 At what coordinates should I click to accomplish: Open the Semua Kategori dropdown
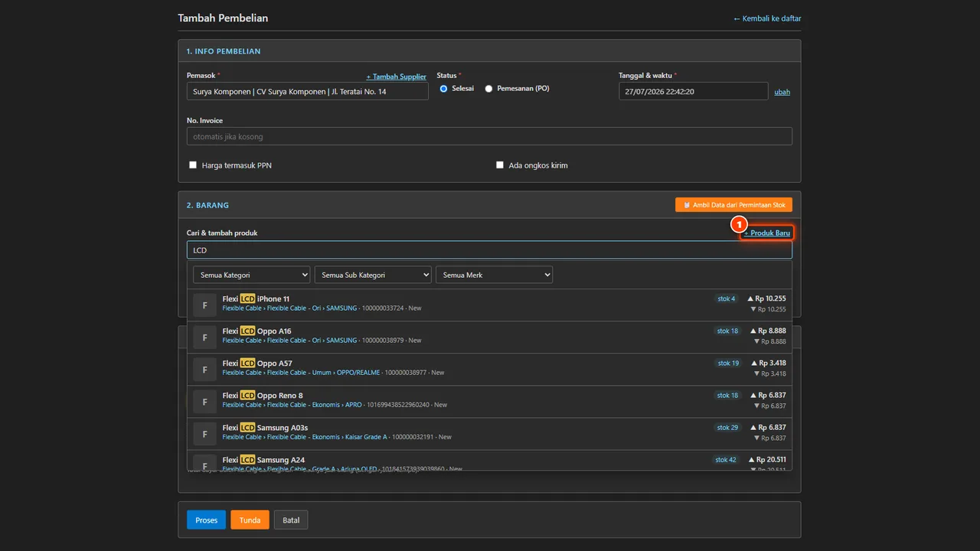point(251,275)
